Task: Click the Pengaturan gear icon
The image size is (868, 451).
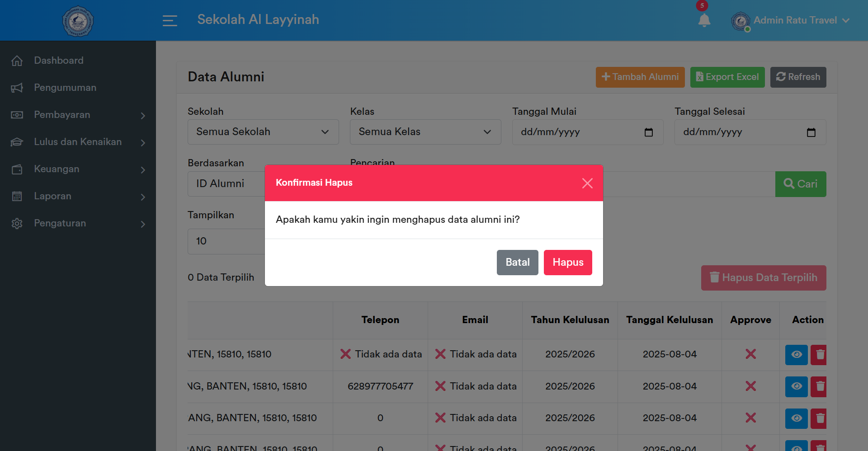Action: click(x=17, y=223)
